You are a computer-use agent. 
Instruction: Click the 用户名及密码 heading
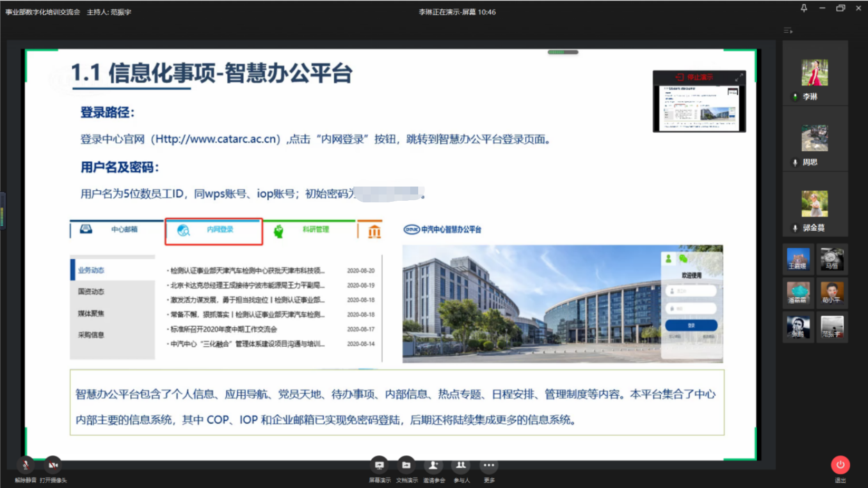pos(120,167)
